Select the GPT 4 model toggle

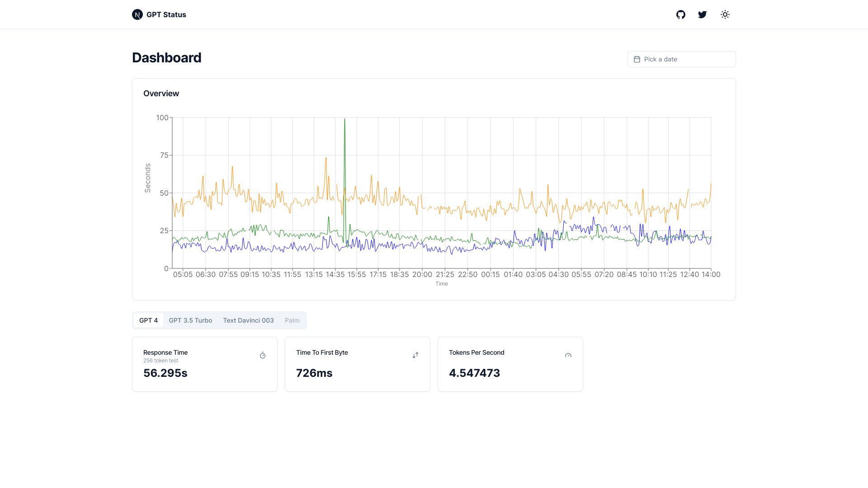pos(148,320)
